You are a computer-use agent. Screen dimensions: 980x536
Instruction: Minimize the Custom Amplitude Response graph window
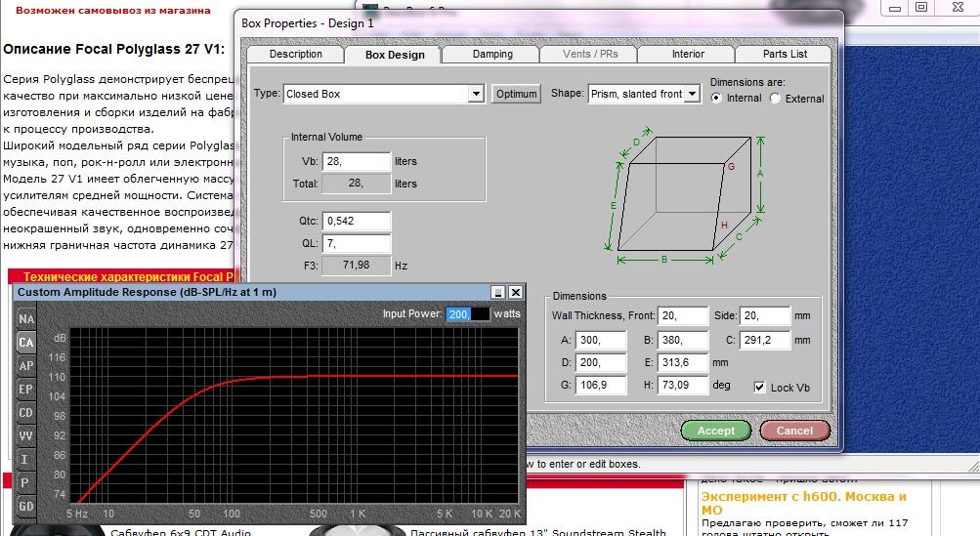pyautogui.click(x=498, y=292)
